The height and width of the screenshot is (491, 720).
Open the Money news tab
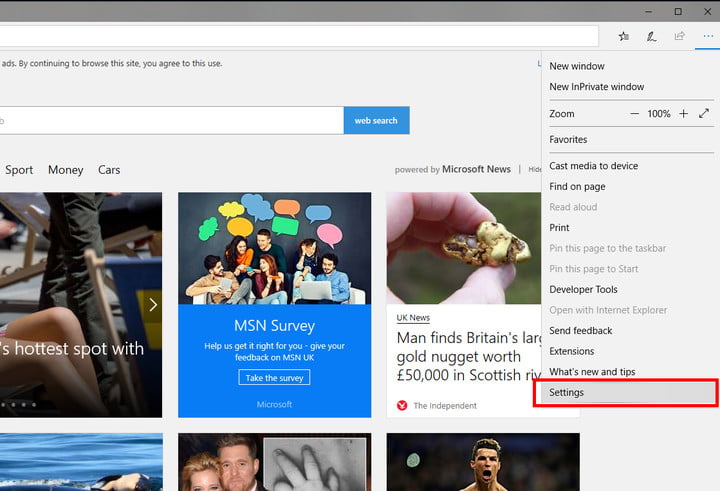click(x=66, y=170)
